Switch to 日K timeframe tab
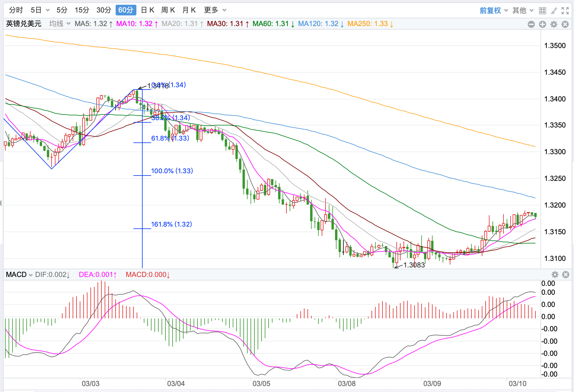Image resolution: width=574 pixels, height=392 pixels. click(x=147, y=10)
